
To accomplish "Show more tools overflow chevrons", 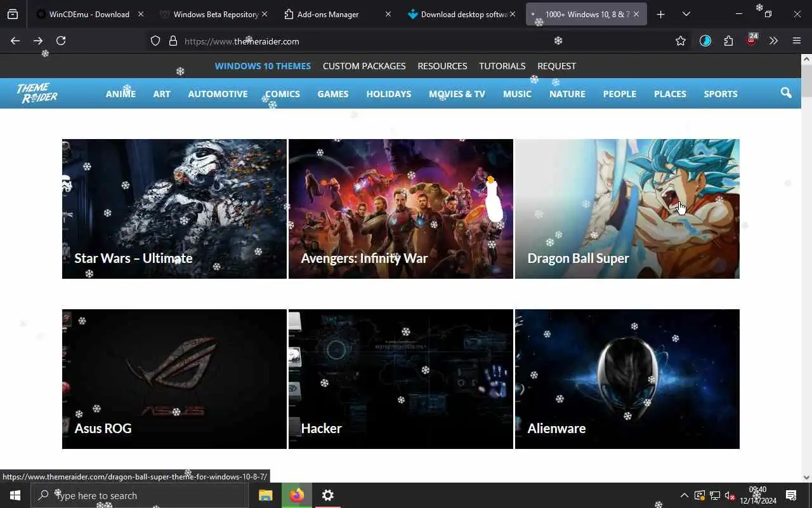I will click(x=773, y=41).
